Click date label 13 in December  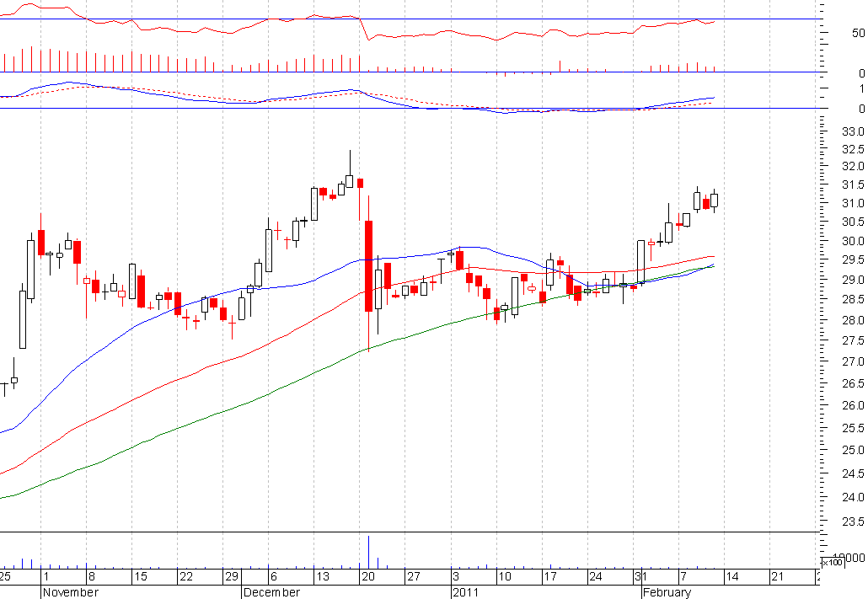point(322,576)
